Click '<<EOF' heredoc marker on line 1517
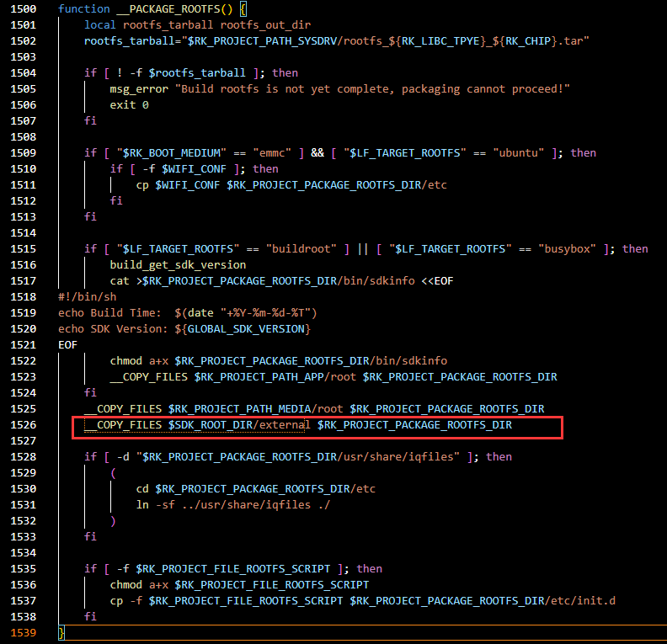The width and height of the screenshot is (667, 644). tap(437, 281)
